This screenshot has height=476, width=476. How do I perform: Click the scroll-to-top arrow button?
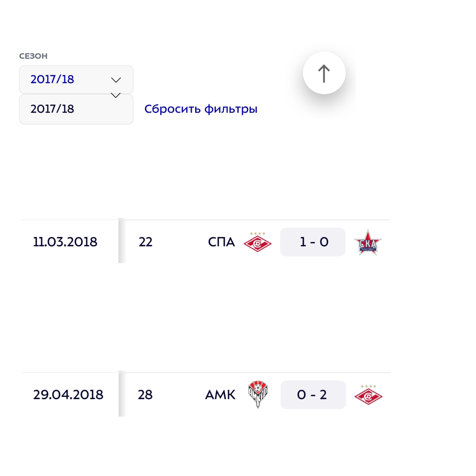(x=324, y=73)
